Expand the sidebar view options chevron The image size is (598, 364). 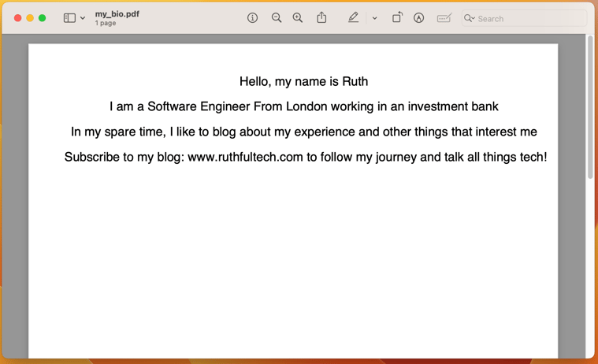point(83,18)
